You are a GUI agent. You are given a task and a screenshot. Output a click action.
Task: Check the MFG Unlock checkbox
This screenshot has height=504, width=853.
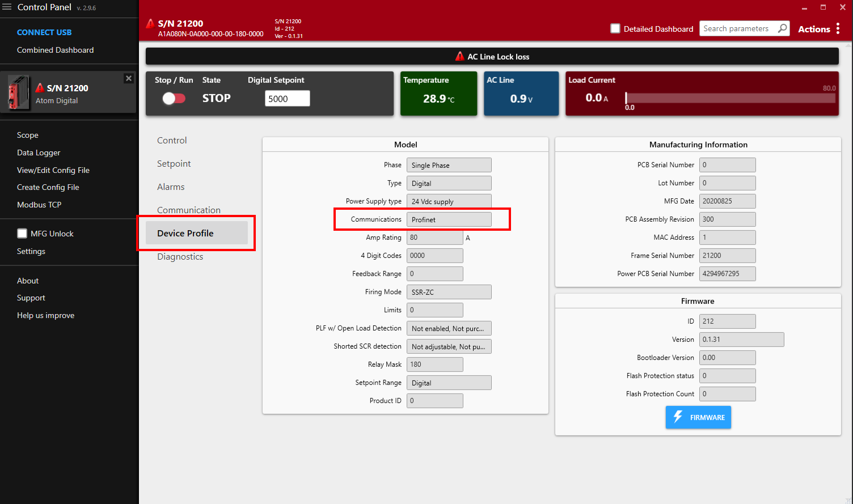(x=22, y=233)
